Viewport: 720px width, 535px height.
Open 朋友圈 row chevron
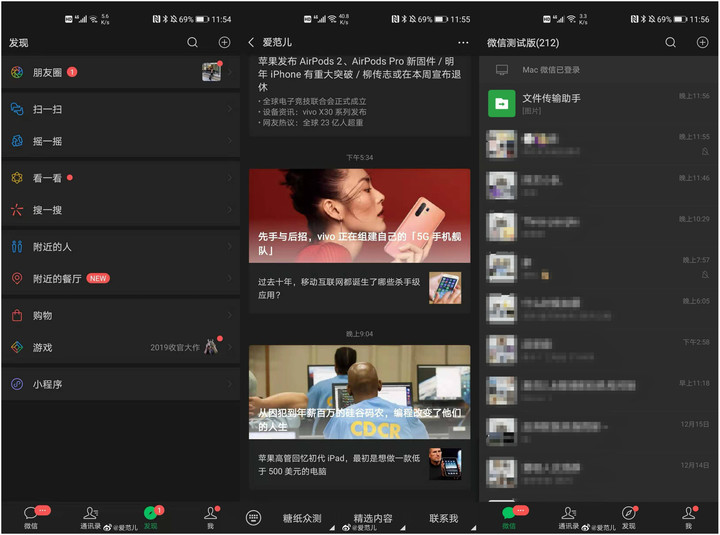pos(230,72)
